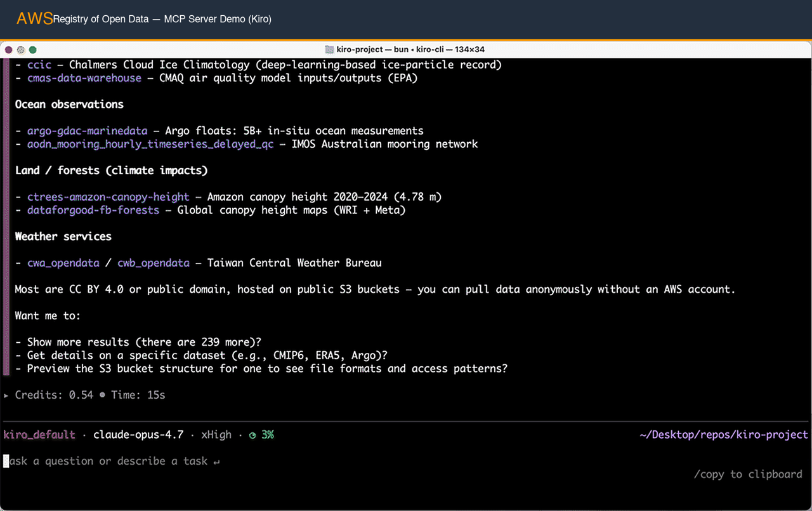Viewport: 812px width, 511px height.
Task: Click the red close window button
Action: [8, 50]
